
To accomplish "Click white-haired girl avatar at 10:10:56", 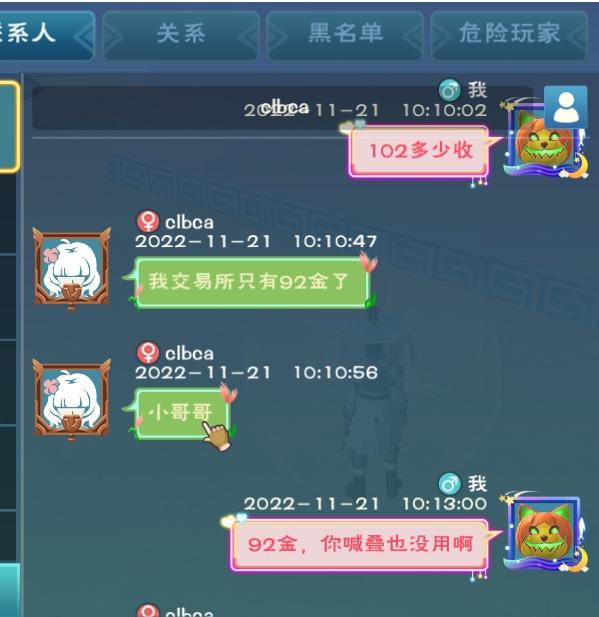I will [71, 400].
